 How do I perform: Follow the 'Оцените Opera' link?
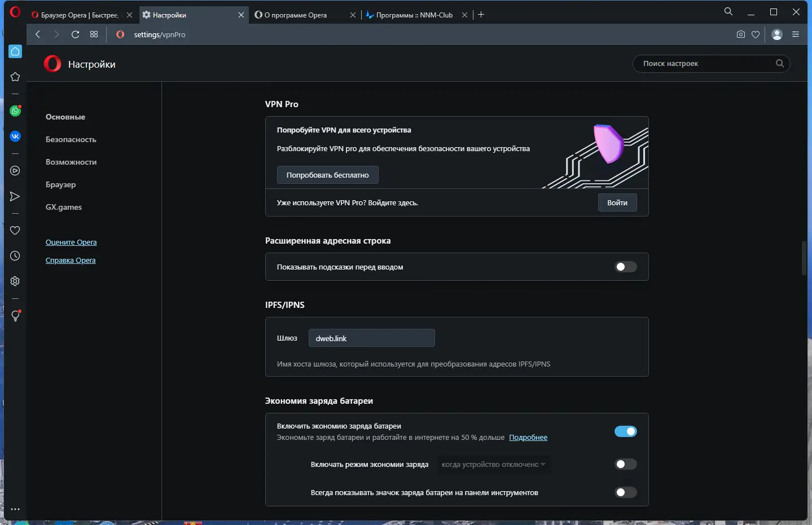pyautogui.click(x=71, y=242)
